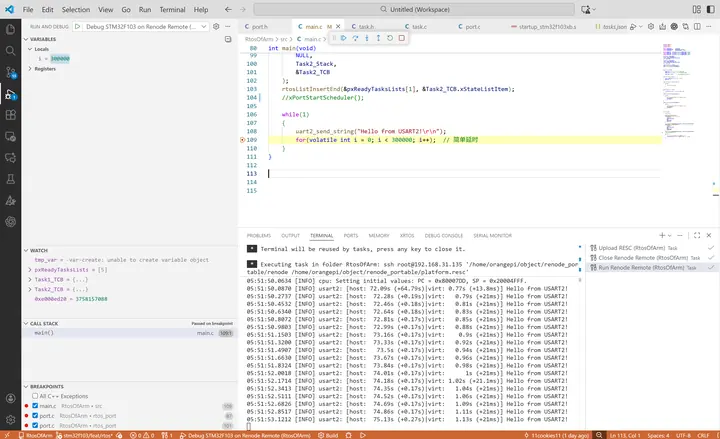
Task: Uncheck the main.c breakpoint checkbox
Action: pyautogui.click(x=37, y=407)
